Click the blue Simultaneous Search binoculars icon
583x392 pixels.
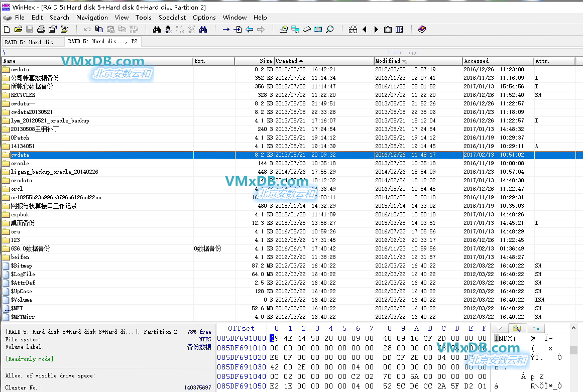(203, 29)
